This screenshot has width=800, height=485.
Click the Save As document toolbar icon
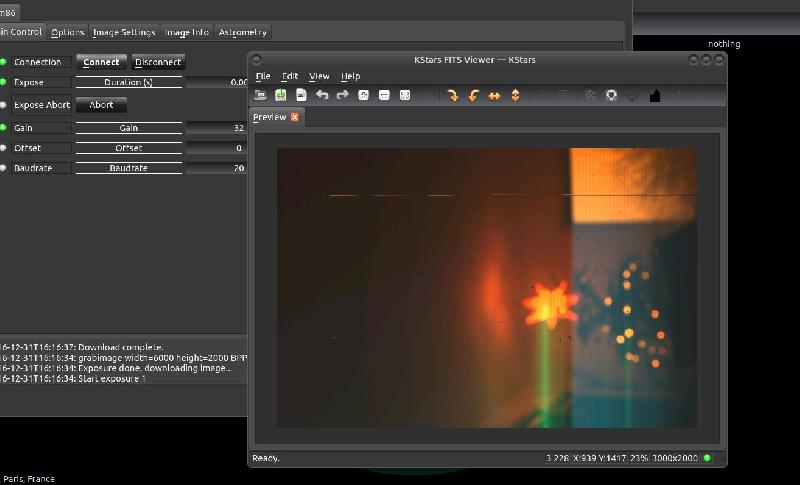coord(301,95)
